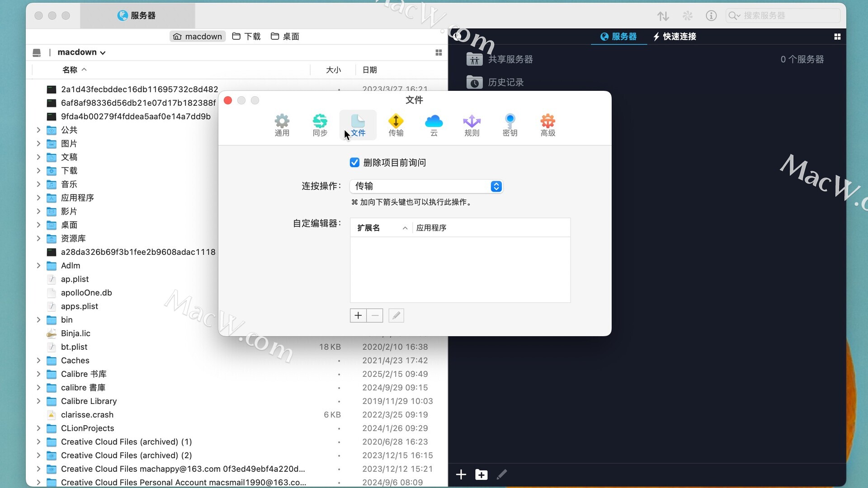The image size is (868, 488).
Task: Switch to the 快速连接 tab
Action: [x=675, y=37]
